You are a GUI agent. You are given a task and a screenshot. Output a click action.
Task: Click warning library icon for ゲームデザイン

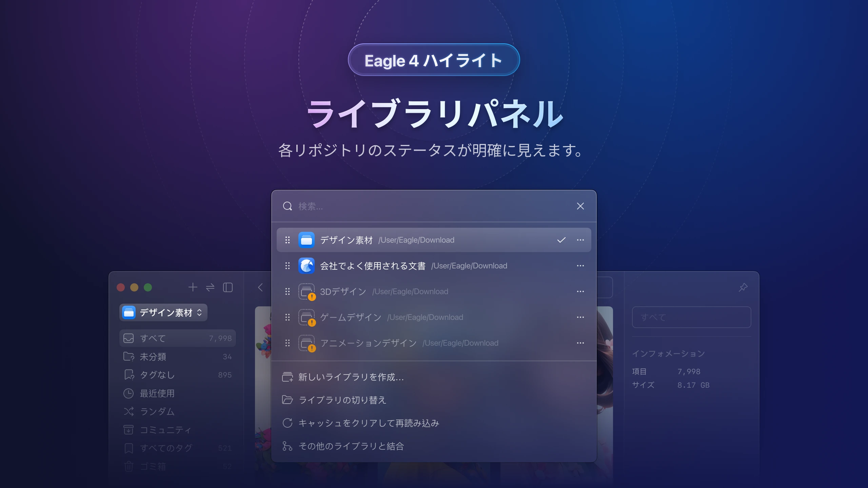307,318
